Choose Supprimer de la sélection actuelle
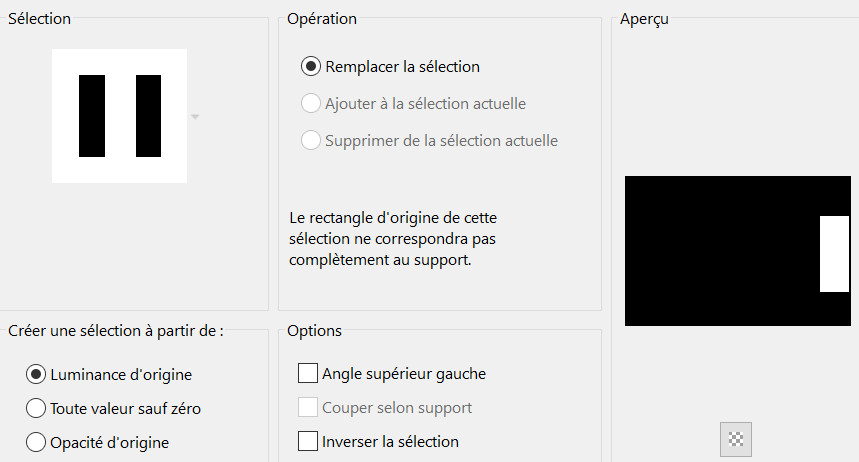The image size is (859, 462). [x=311, y=140]
